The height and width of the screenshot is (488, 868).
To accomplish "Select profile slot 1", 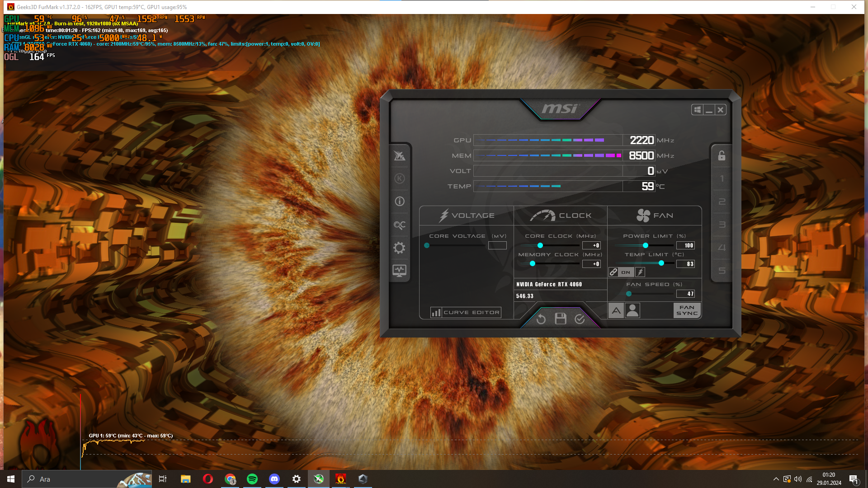I will coord(722,178).
